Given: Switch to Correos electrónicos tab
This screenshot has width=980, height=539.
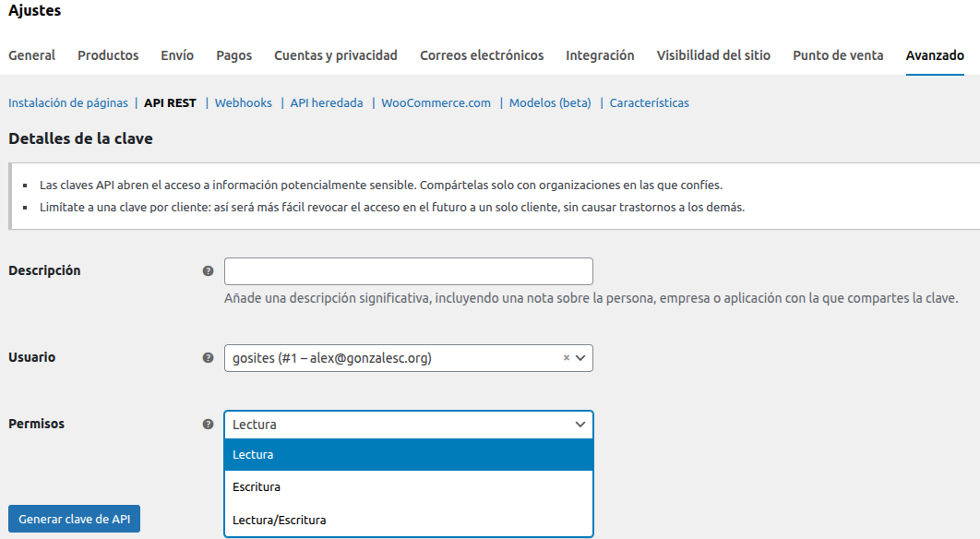Looking at the screenshot, I should click(482, 55).
